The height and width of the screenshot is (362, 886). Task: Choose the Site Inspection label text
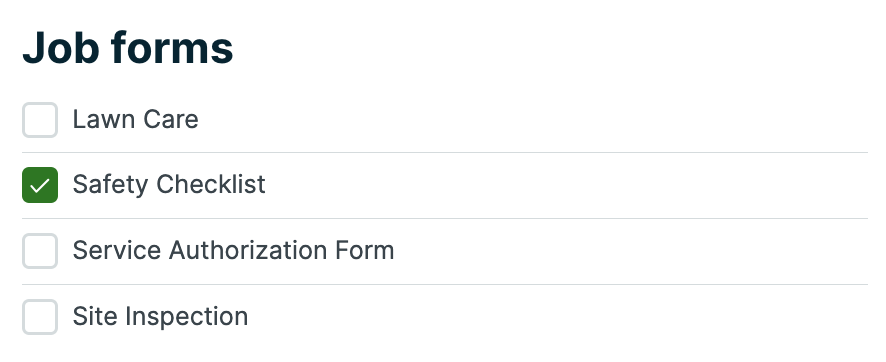(x=160, y=317)
